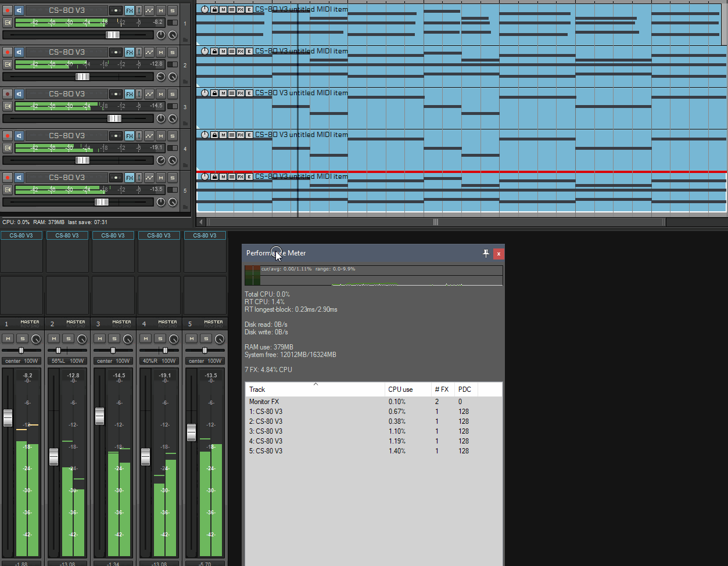The height and width of the screenshot is (566, 728).
Task: Mute track 1 in the track panel
Action: (x=161, y=10)
